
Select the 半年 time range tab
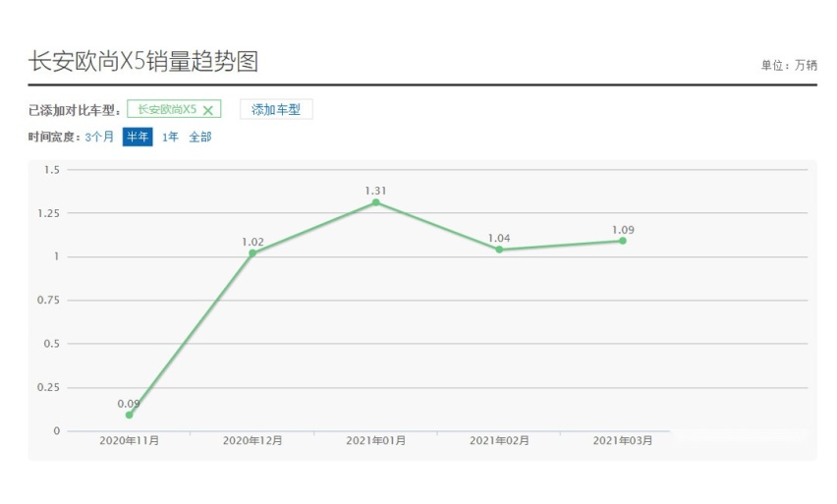[138, 137]
